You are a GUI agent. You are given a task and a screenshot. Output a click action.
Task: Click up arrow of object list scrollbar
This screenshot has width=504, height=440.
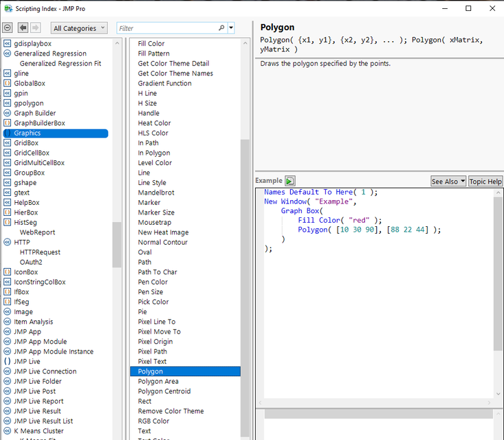(117, 43)
